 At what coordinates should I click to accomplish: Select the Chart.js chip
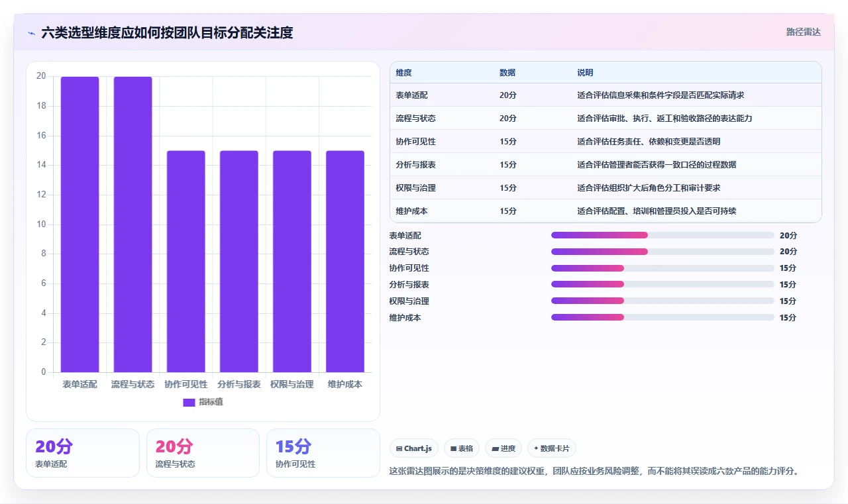point(414,448)
